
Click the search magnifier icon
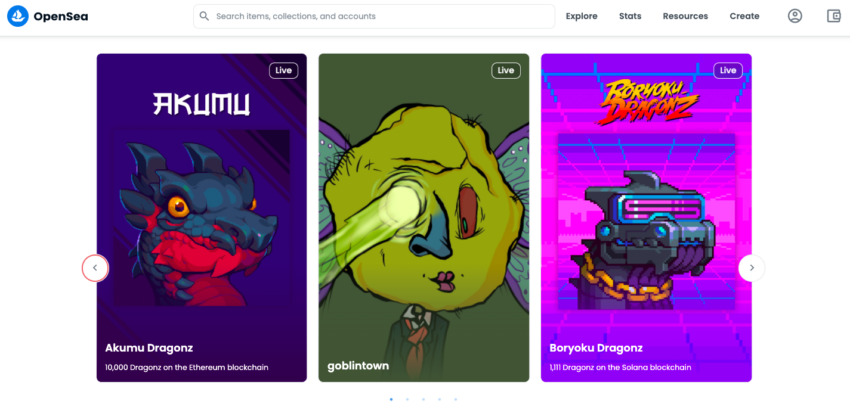(x=204, y=16)
